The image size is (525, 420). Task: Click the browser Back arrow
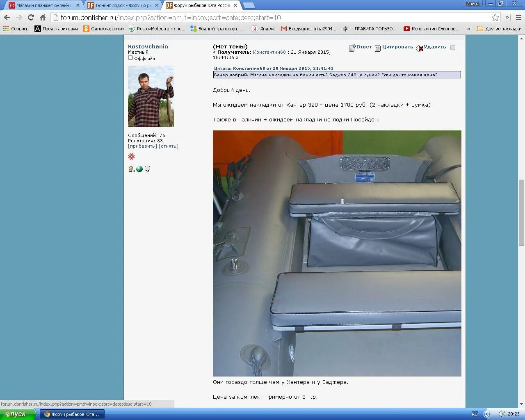(7, 18)
